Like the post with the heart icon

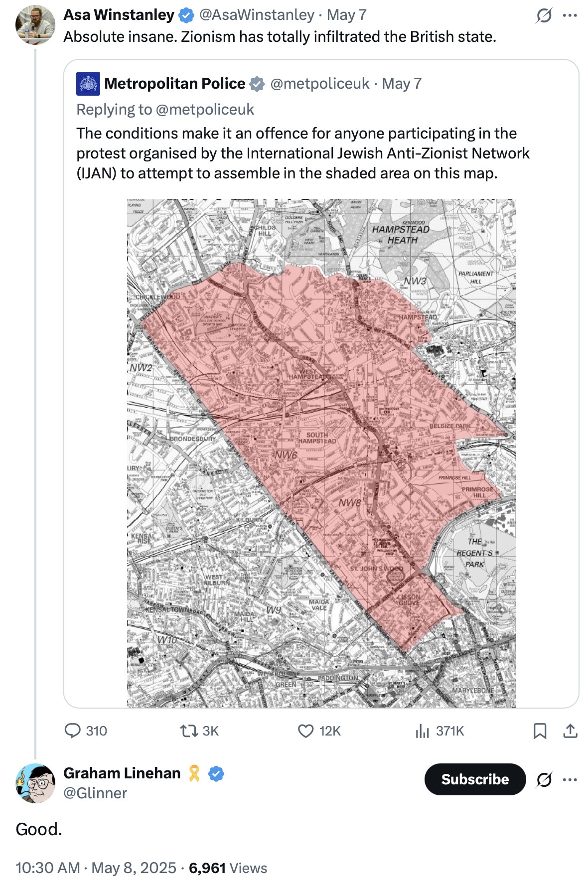(305, 731)
